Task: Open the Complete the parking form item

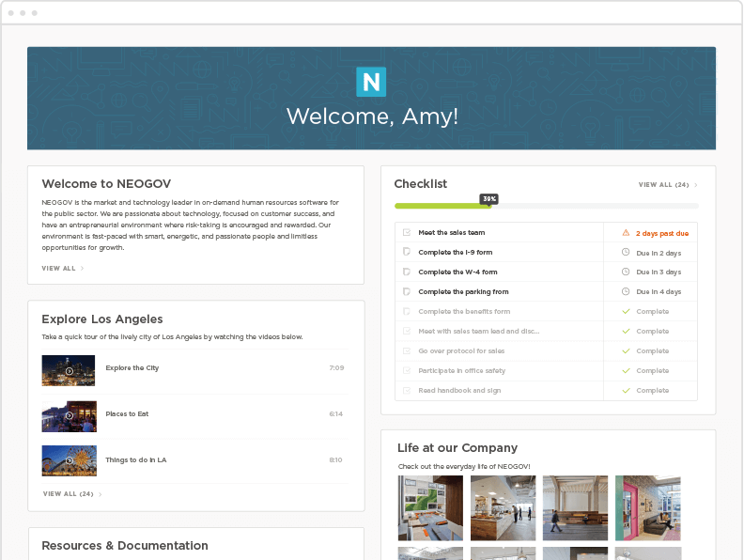Action: click(463, 292)
